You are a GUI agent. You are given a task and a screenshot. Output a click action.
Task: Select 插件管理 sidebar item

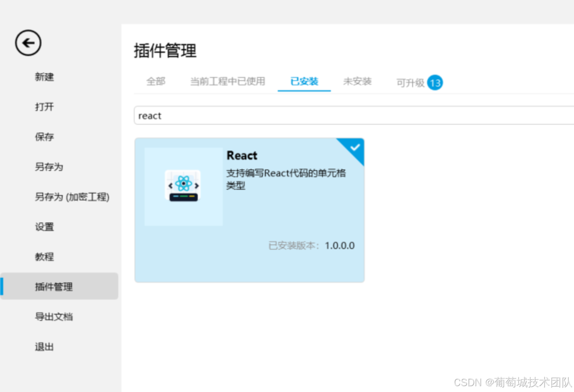click(59, 287)
